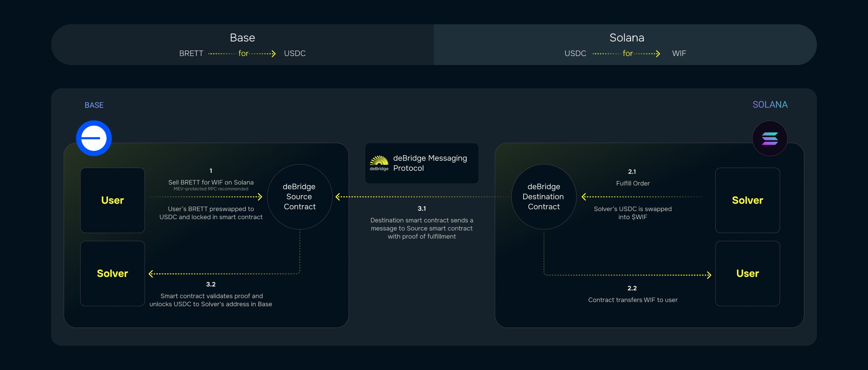The height and width of the screenshot is (370, 868).
Task: Select the Solver box on Base side
Action: pos(112,273)
